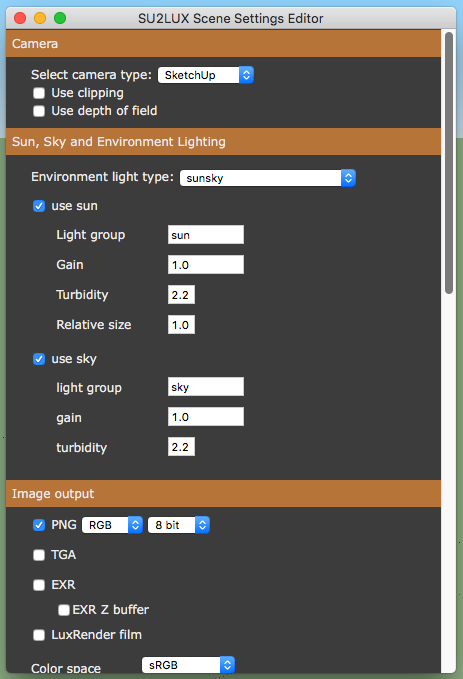463x679 pixels.
Task: Click the sky gain field
Action: pyautogui.click(x=206, y=417)
